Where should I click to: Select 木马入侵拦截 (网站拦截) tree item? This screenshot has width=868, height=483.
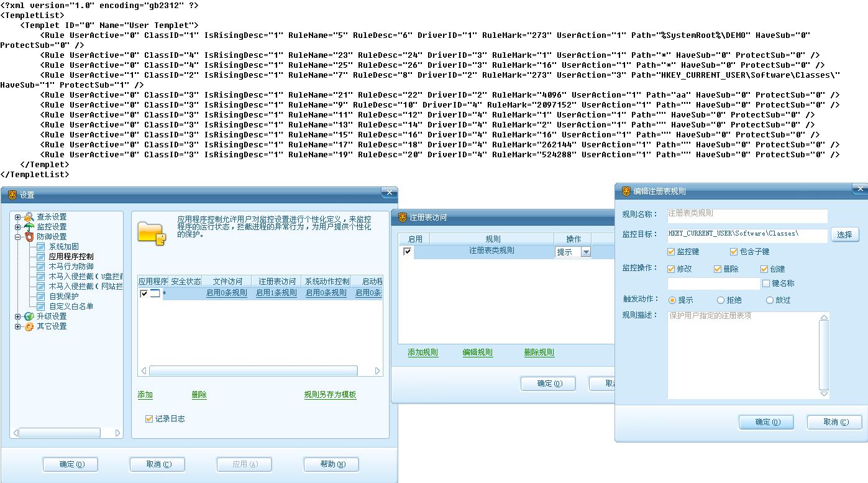86,287
